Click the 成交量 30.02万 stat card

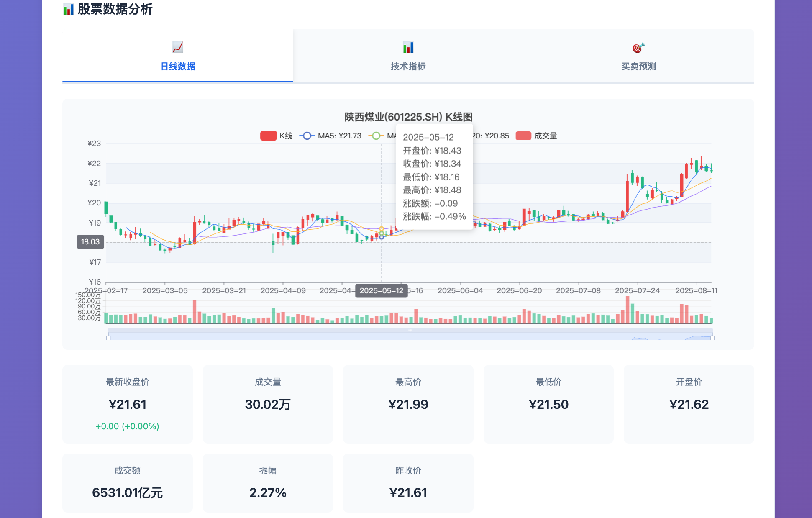pos(268,404)
